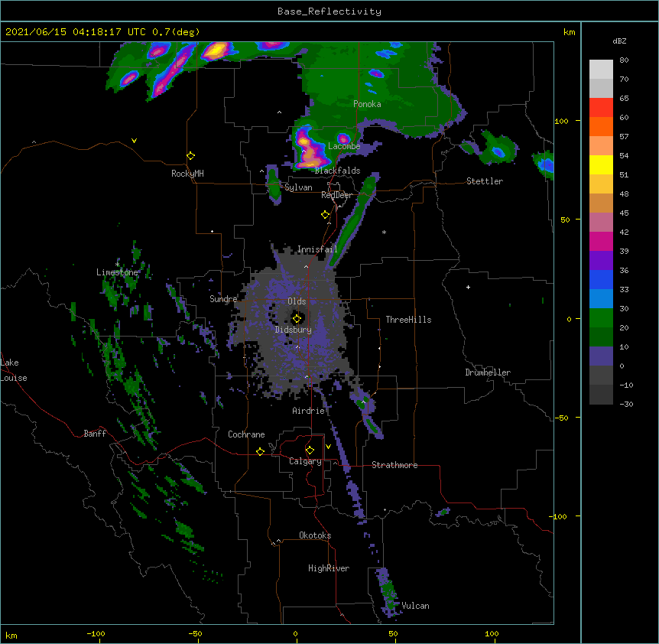
Task: Click the ThreeHills label
Action: pos(408,320)
